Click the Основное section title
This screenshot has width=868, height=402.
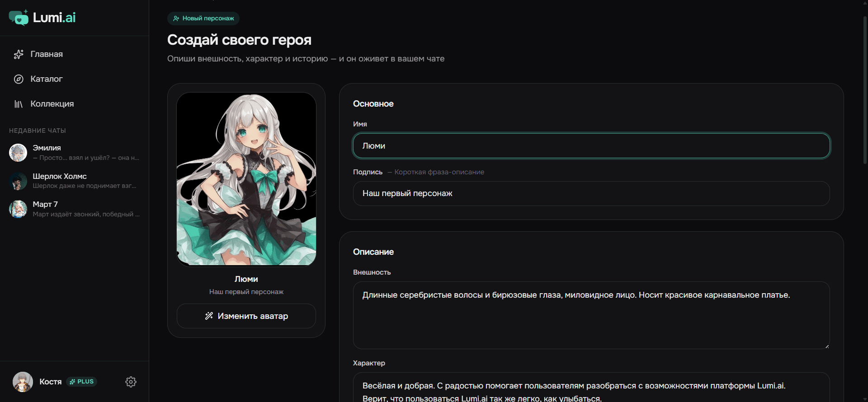[x=373, y=104]
